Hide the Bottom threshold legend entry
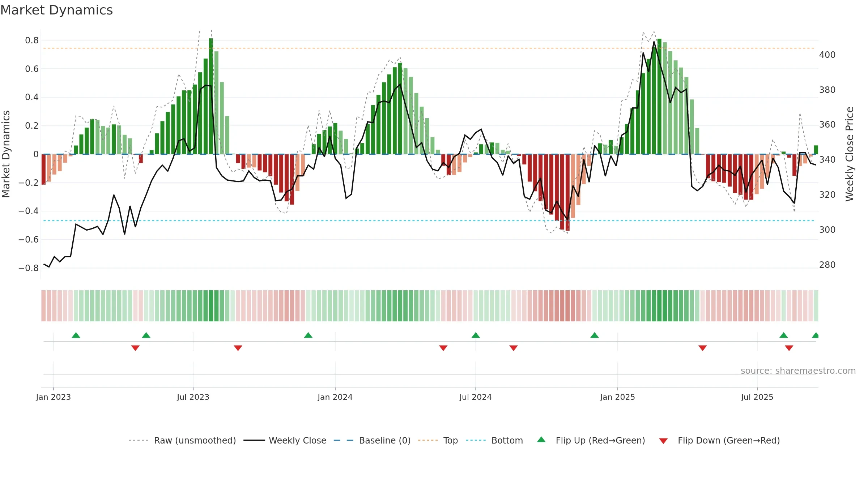Image resolution: width=868 pixels, height=488 pixels. click(494, 440)
